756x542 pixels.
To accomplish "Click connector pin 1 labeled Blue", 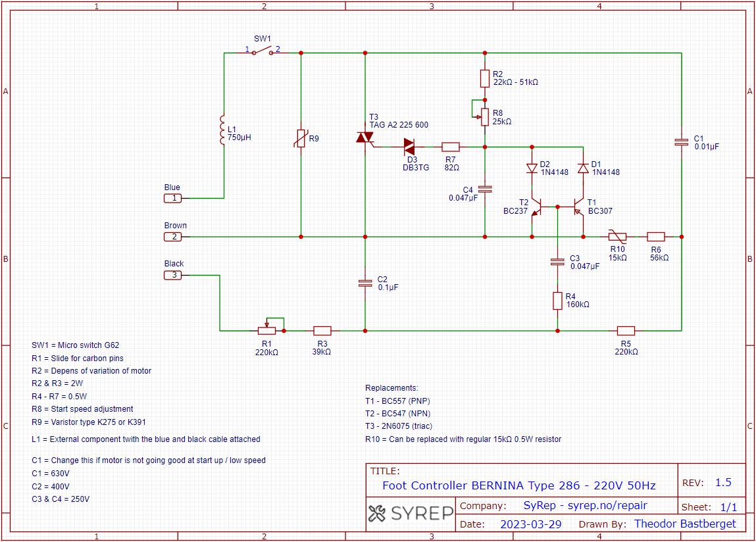I will (x=172, y=198).
